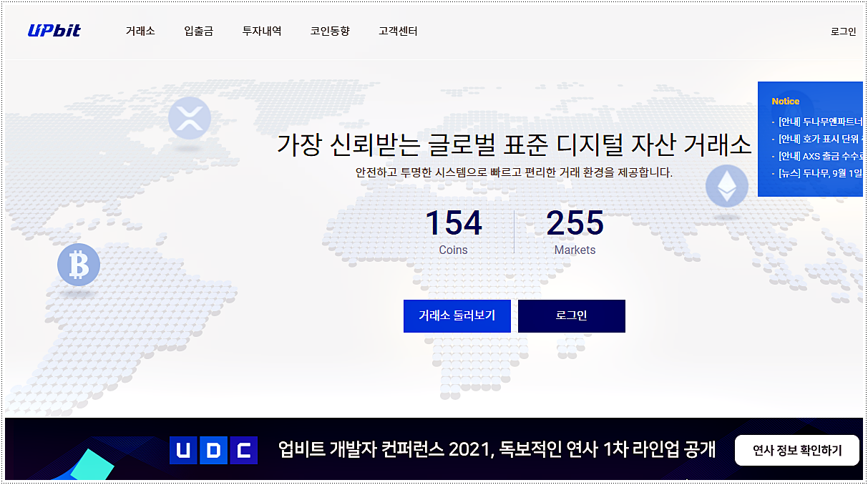Click the Notice panel heading
This screenshot has width=868, height=485.
click(785, 102)
